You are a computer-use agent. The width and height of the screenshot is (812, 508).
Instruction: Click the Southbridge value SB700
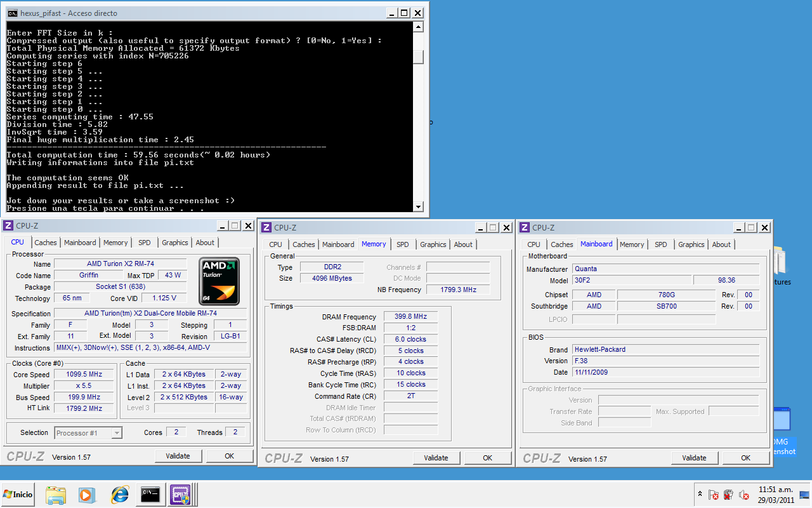tap(666, 307)
